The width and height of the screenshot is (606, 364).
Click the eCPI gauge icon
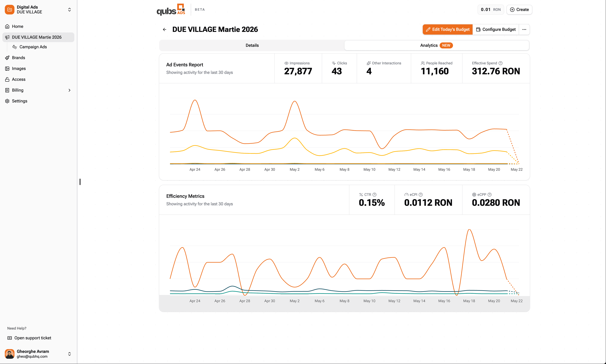[x=406, y=194]
